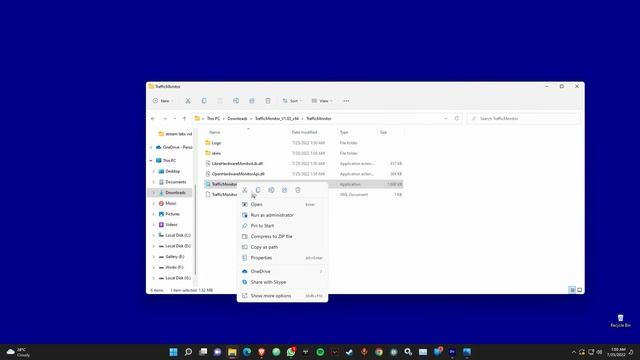Choose Properties in the context menu
The height and width of the screenshot is (360, 640).
[282, 258]
